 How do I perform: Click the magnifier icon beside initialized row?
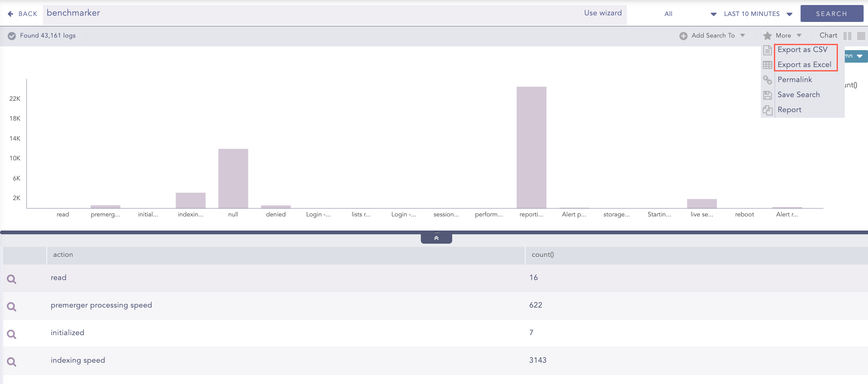coord(12,334)
